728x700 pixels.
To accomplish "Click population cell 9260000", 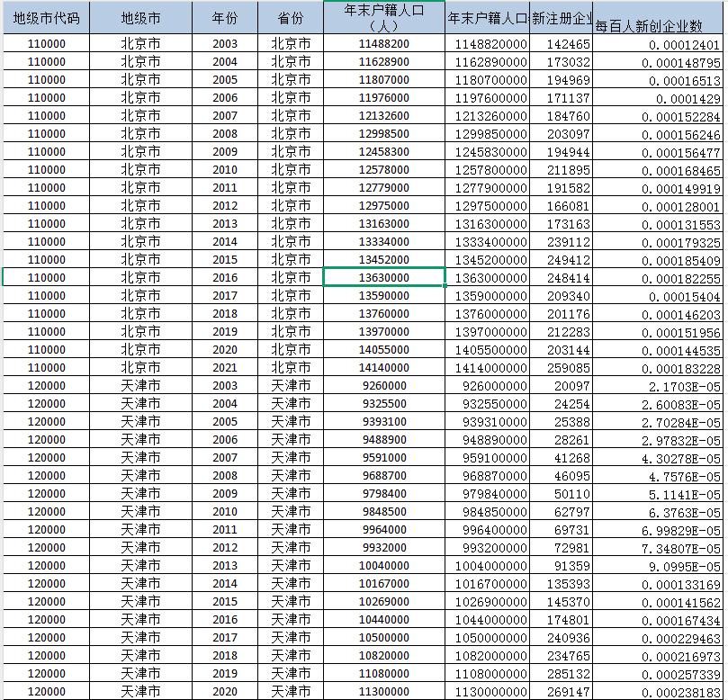I will pyautogui.click(x=384, y=386).
